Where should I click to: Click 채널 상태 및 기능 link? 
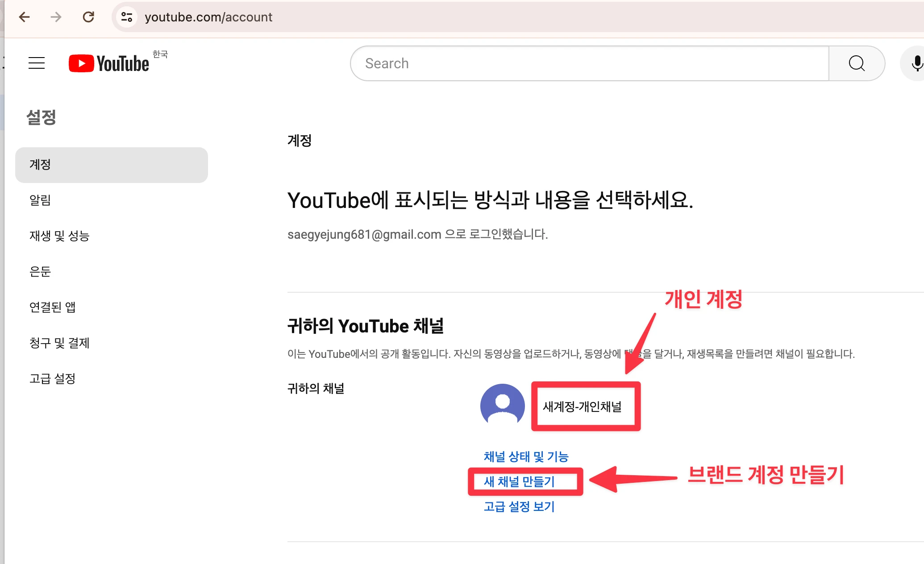click(x=526, y=456)
